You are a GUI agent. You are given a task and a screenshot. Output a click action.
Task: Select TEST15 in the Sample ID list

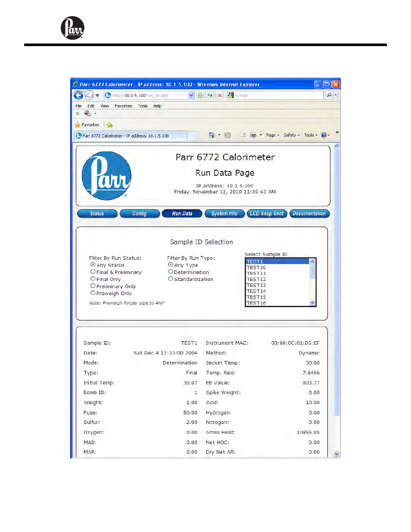277,297
